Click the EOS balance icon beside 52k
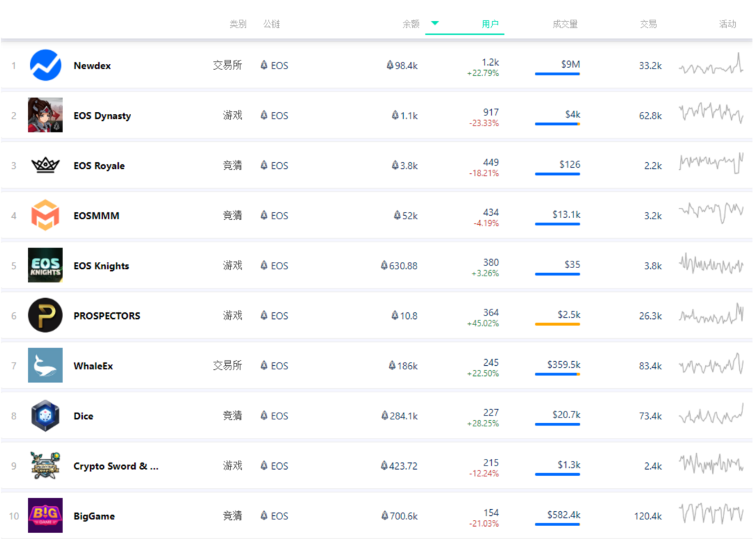This screenshot has height=541, width=756. click(397, 215)
